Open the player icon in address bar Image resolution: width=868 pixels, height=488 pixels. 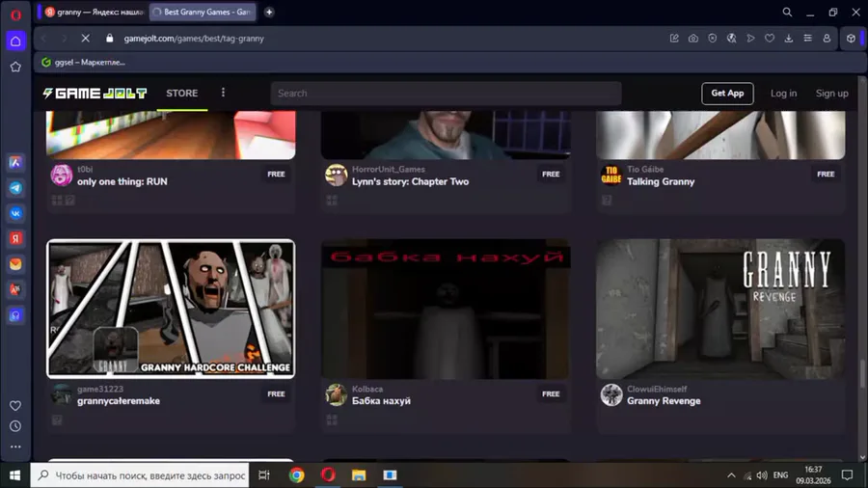[750, 39]
